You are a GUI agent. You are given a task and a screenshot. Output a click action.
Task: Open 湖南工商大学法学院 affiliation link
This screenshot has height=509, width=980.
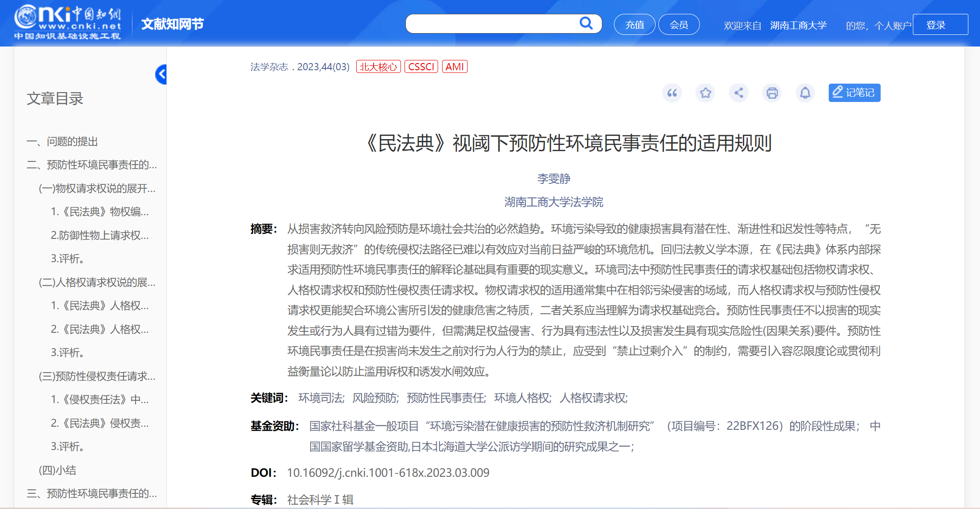coord(554,202)
